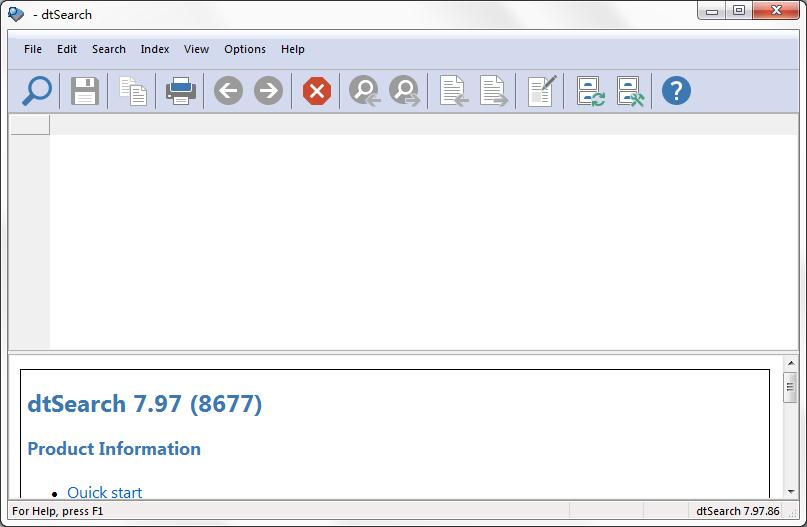
Task: Open the Edit menu
Action: coord(67,49)
